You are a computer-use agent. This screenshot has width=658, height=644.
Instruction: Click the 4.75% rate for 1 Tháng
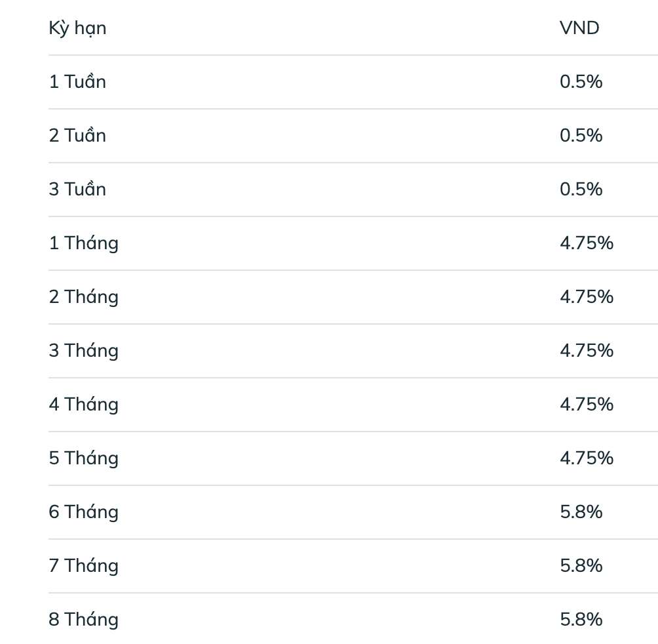(x=587, y=243)
